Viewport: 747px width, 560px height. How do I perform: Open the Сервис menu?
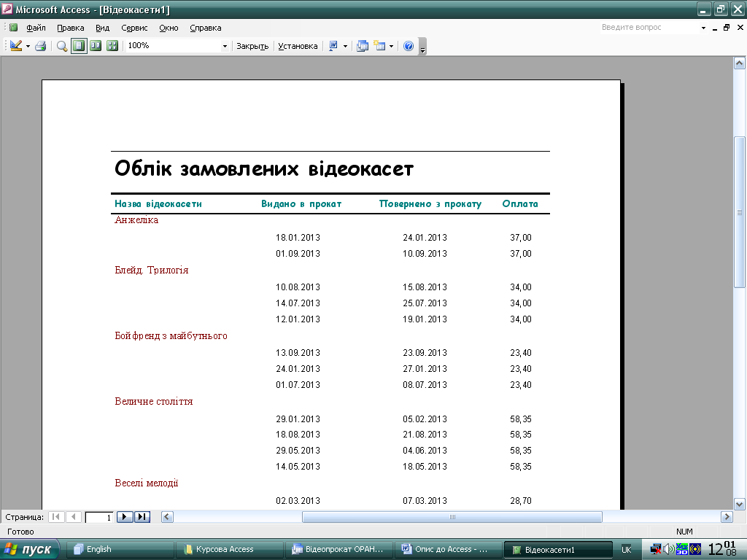[134, 28]
